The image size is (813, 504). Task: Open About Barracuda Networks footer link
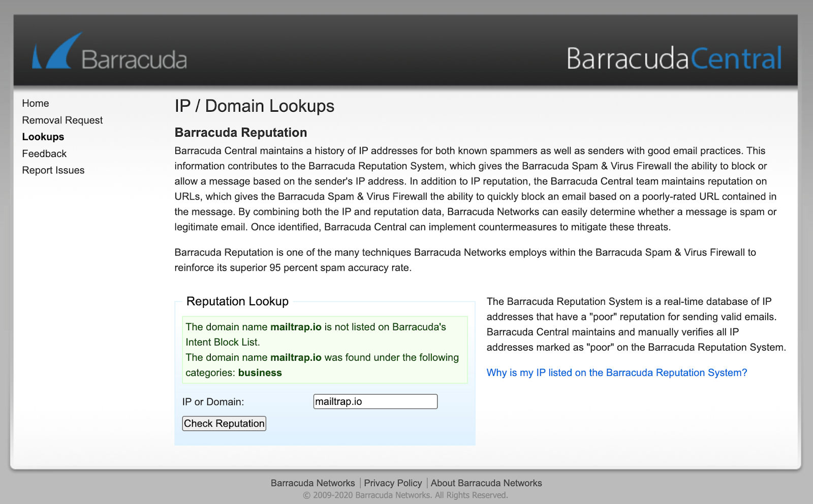486,483
